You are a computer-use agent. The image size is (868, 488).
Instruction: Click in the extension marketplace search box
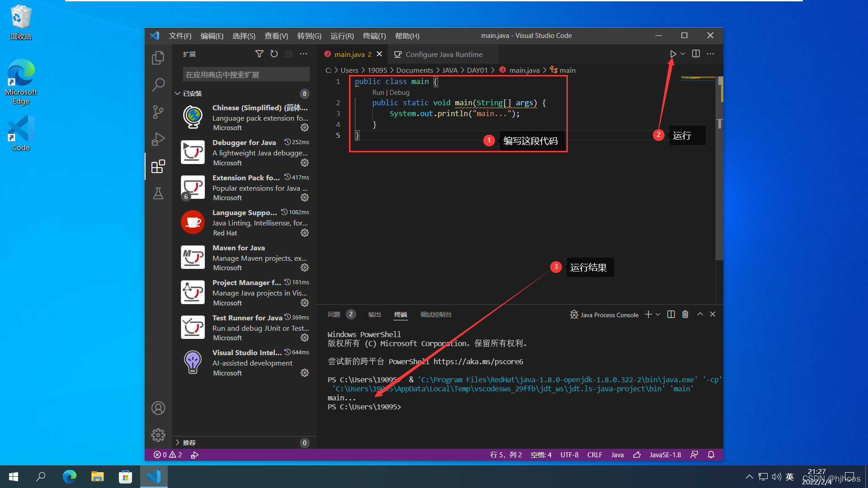point(246,75)
